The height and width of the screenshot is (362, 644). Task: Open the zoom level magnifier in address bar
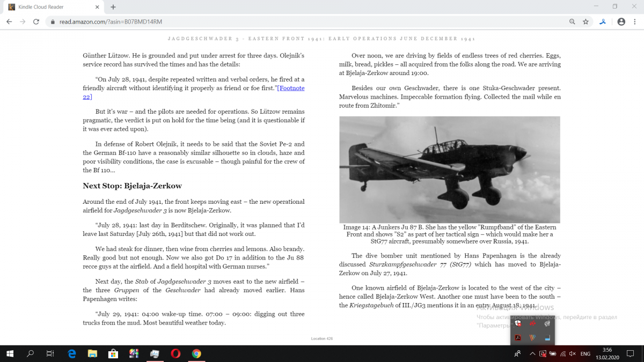click(572, 22)
